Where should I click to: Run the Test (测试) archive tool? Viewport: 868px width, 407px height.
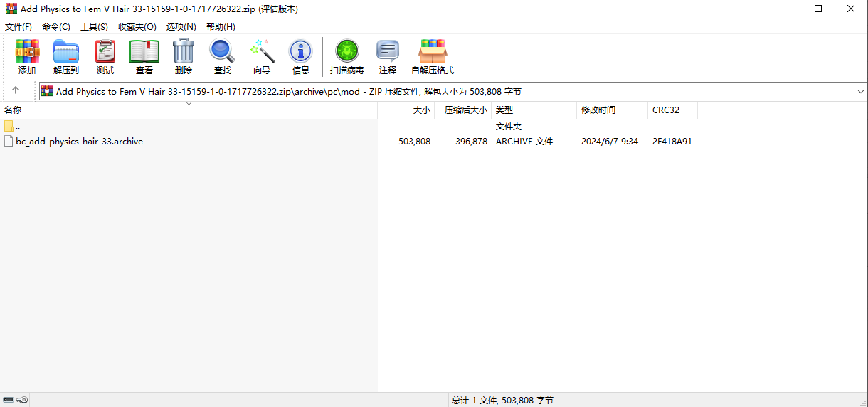click(x=105, y=57)
